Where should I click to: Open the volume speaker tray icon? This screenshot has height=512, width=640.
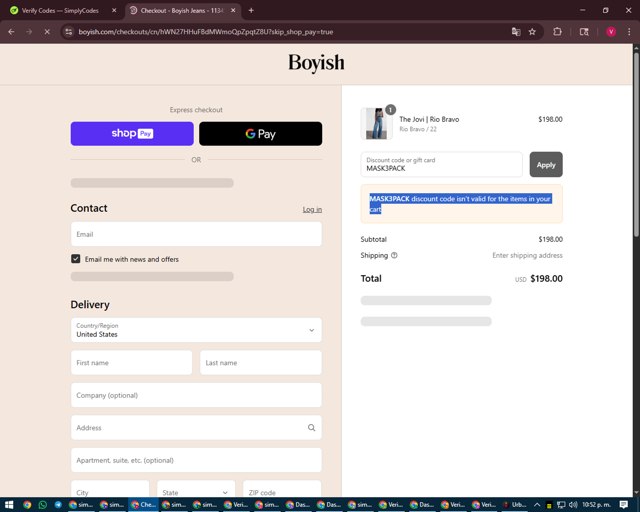coord(573,505)
